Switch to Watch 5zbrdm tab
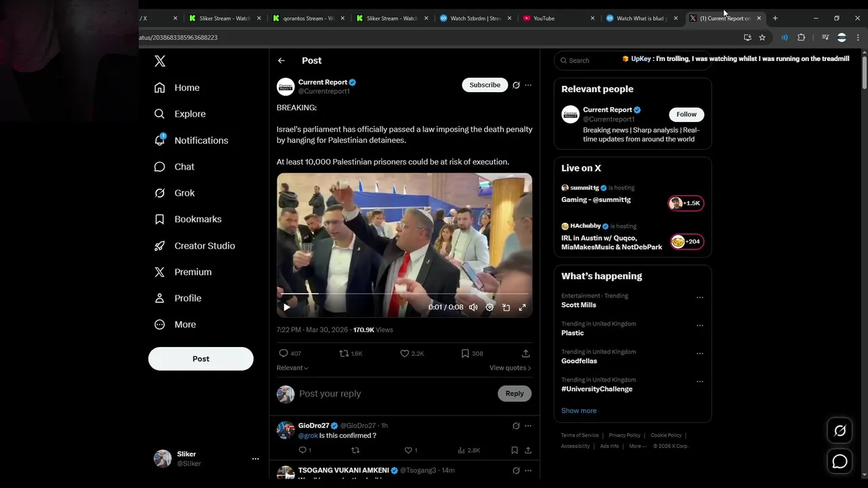 click(x=475, y=18)
